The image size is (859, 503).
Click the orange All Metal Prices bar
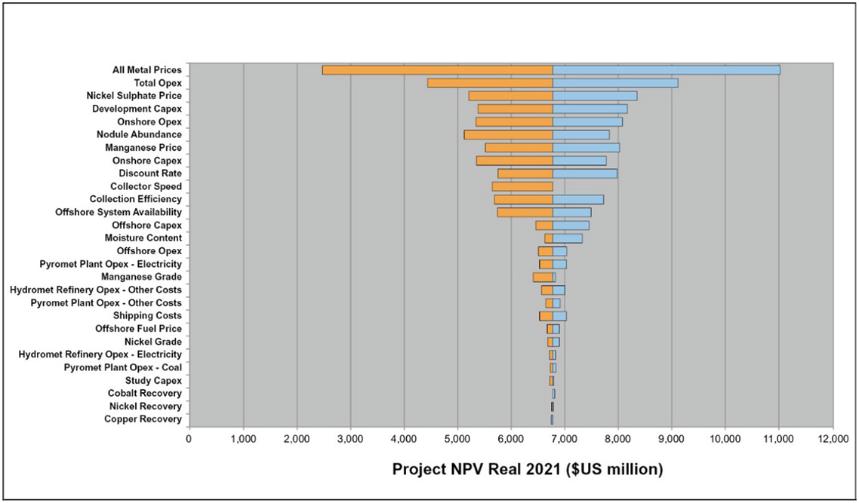[x=437, y=70]
